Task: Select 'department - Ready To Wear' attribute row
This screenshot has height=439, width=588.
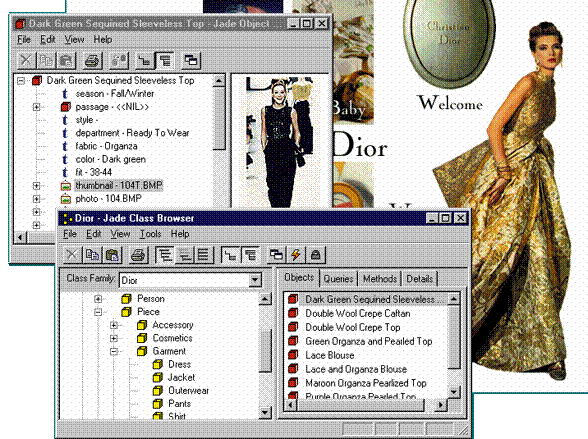Action: [132, 133]
